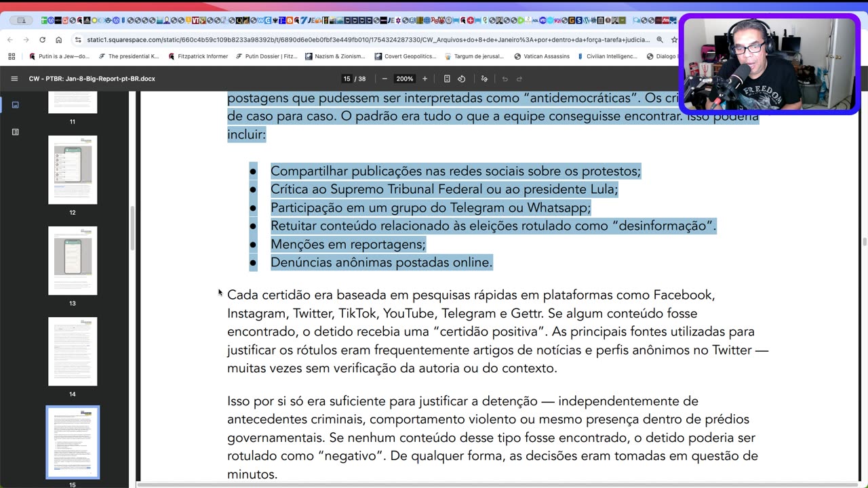Zoom in with the plus button

[x=425, y=79]
